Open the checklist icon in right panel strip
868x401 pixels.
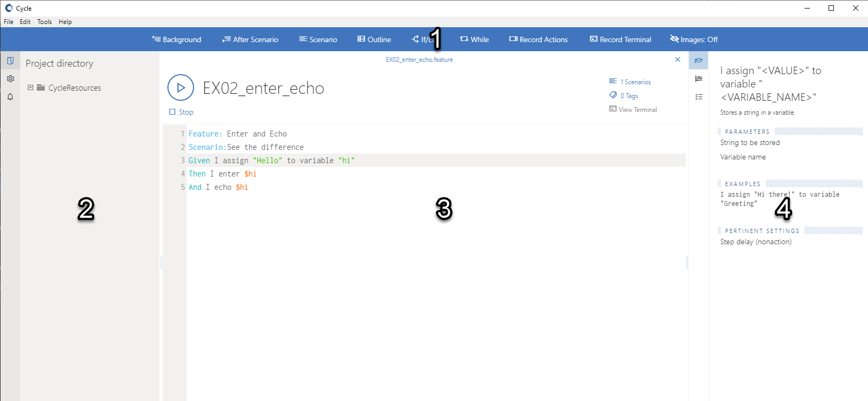698,97
